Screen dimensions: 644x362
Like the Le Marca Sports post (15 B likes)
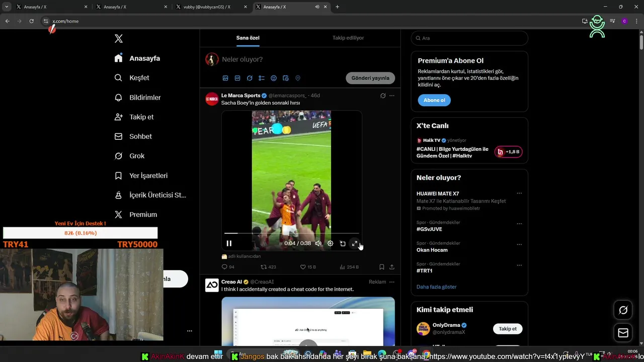(x=308, y=267)
